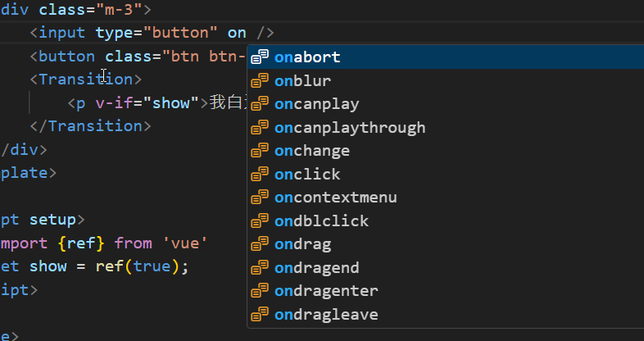Select the ondrag completion item

pyautogui.click(x=303, y=244)
